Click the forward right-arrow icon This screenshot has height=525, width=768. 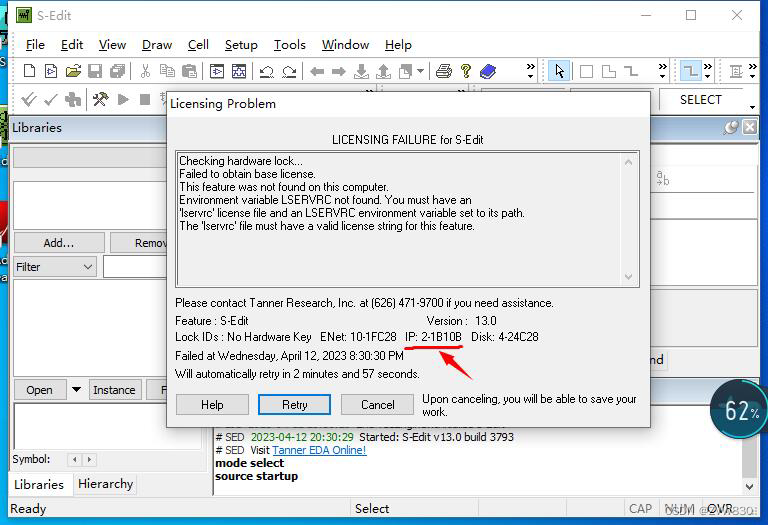(x=339, y=72)
